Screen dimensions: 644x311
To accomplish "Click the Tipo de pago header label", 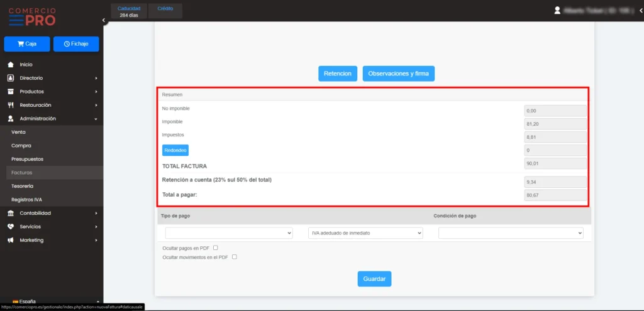I will click(x=175, y=216).
